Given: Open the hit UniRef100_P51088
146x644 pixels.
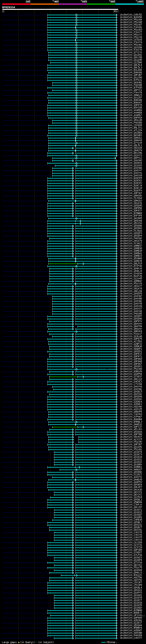Looking at the screenshot, I should 131,22.
